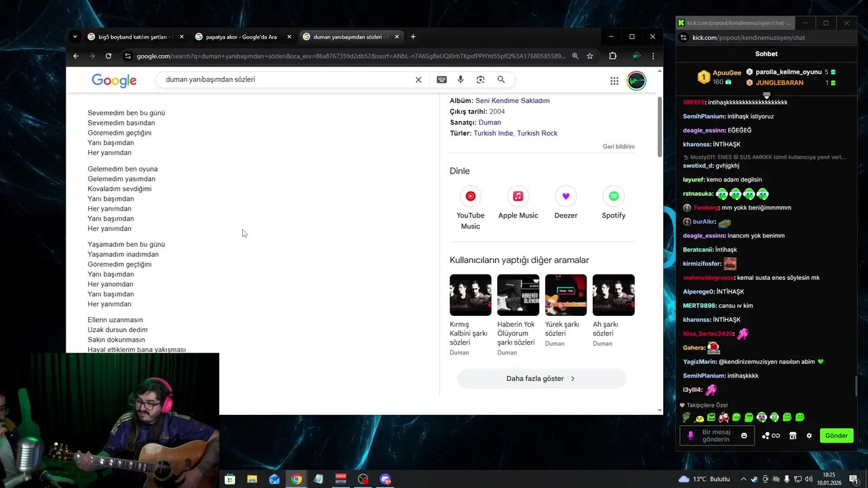
Task: Open Google account avatar
Action: click(x=636, y=81)
